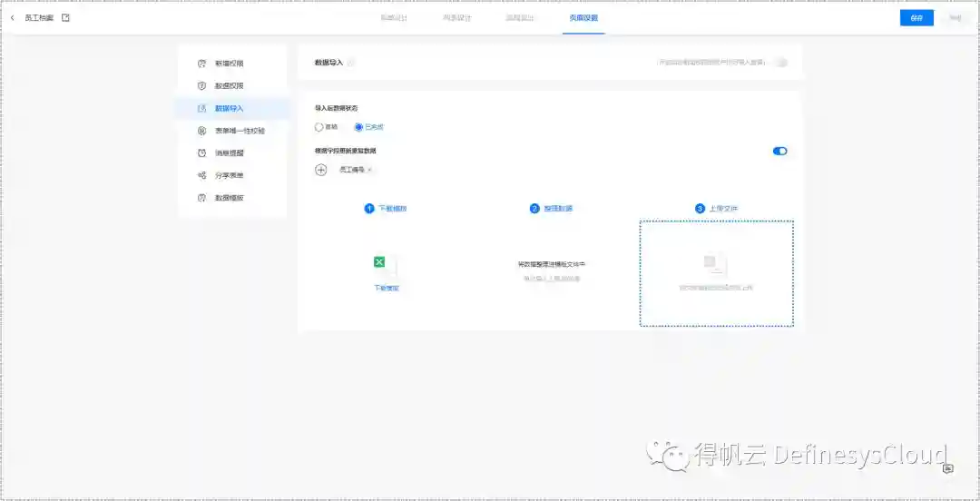Click the edit icon next to 员工档案

[65, 18]
